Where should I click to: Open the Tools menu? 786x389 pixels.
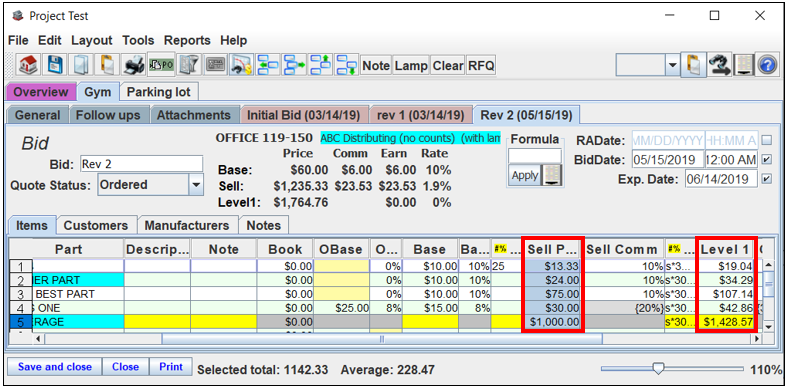[x=138, y=40]
